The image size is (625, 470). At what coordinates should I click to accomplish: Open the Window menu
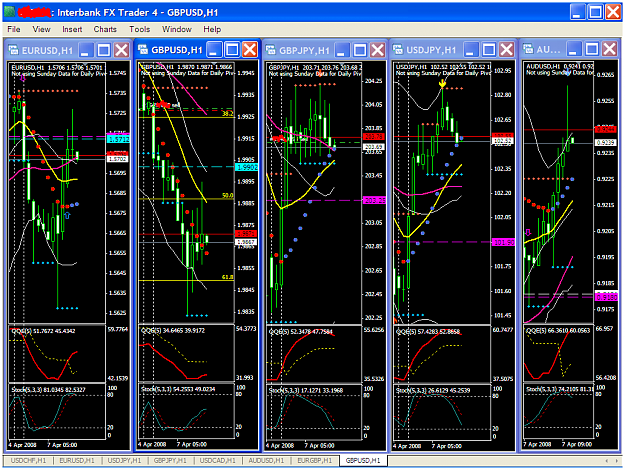[x=177, y=29]
